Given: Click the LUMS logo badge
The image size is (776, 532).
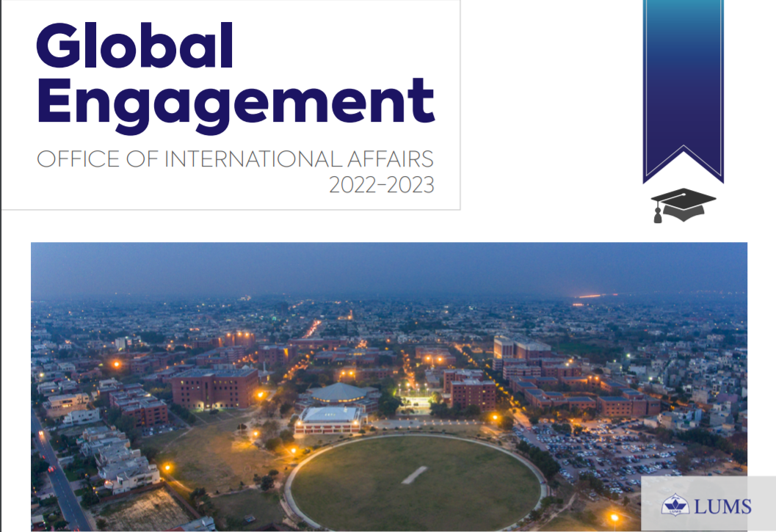Looking at the screenshot, I should click(708, 504).
